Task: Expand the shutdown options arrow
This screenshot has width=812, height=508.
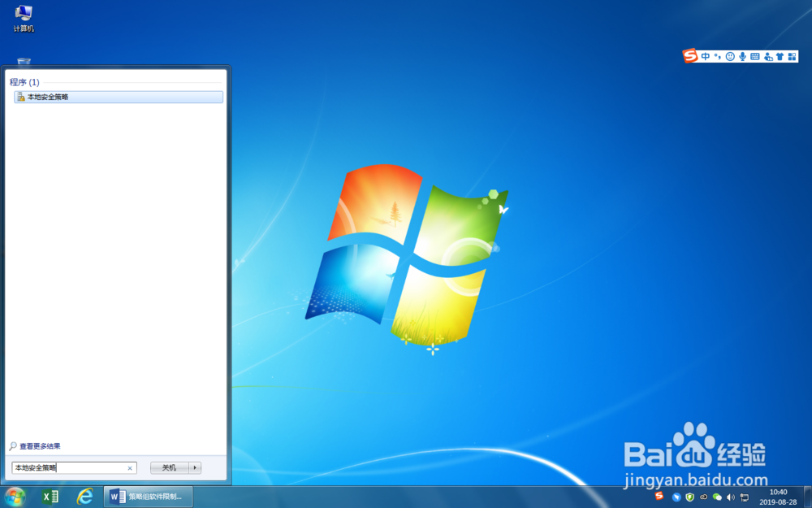Action: pos(195,467)
